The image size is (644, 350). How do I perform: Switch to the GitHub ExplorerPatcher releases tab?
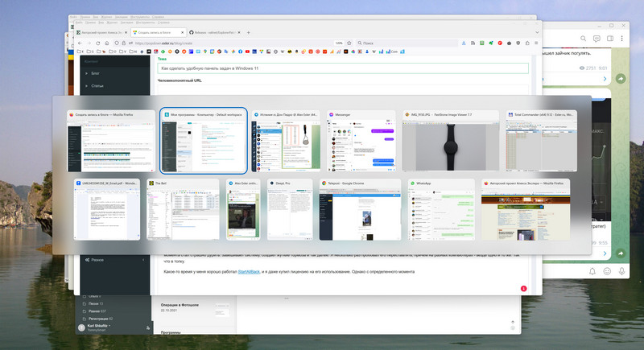[x=208, y=31]
